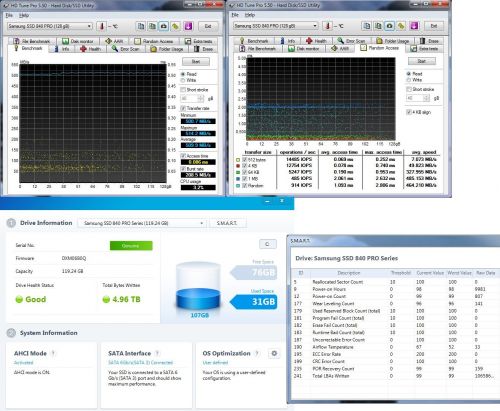This screenshot has width=500, height=411.
Task: Click the thermometer temperature icon in right HD Tune window
Action: coord(328,26)
